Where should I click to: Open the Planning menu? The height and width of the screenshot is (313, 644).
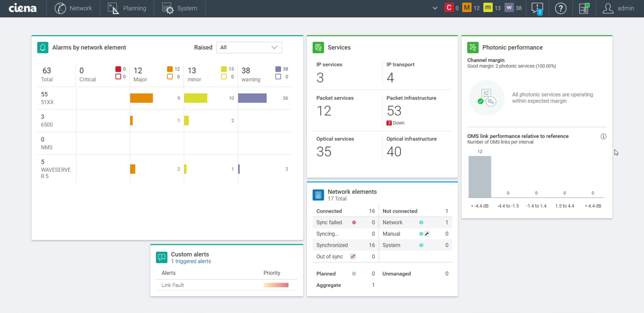127,9
